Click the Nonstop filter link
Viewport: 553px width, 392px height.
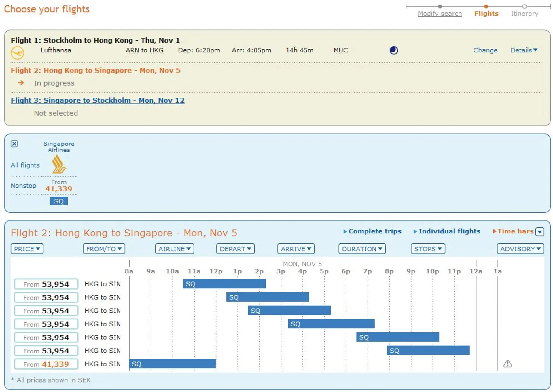pyautogui.click(x=23, y=186)
